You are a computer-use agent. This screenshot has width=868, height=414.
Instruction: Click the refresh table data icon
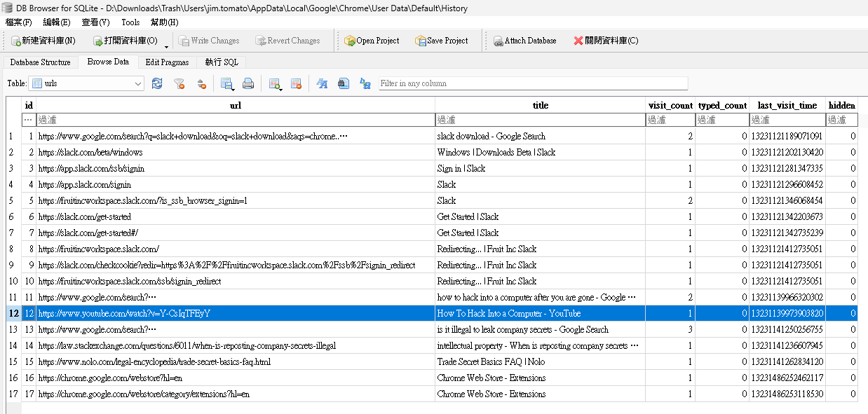click(x=157, y=83)
